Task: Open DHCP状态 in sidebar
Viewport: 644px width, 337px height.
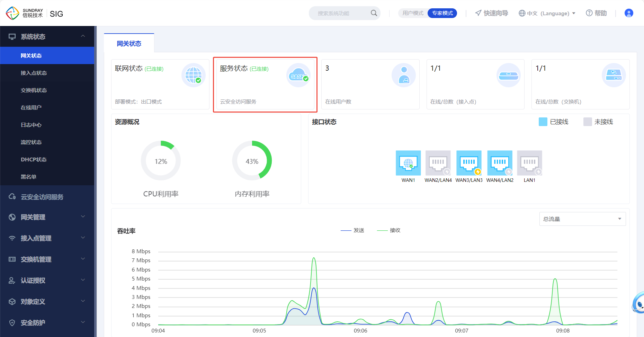Action: pyautogui.click(x=47, y=159)
